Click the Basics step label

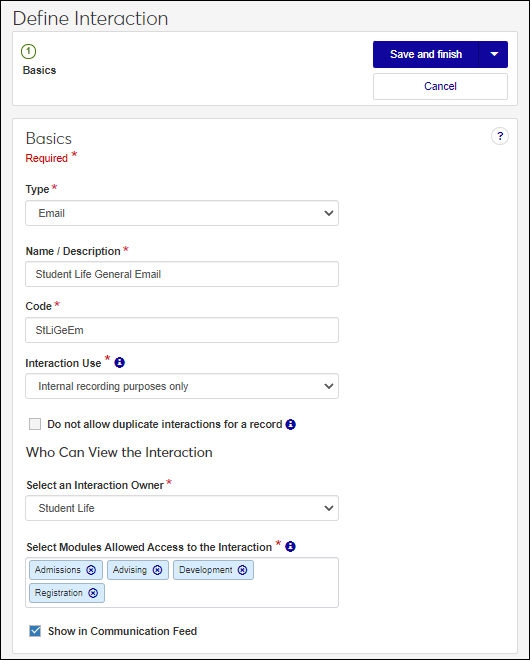click(x=39, y=70)
